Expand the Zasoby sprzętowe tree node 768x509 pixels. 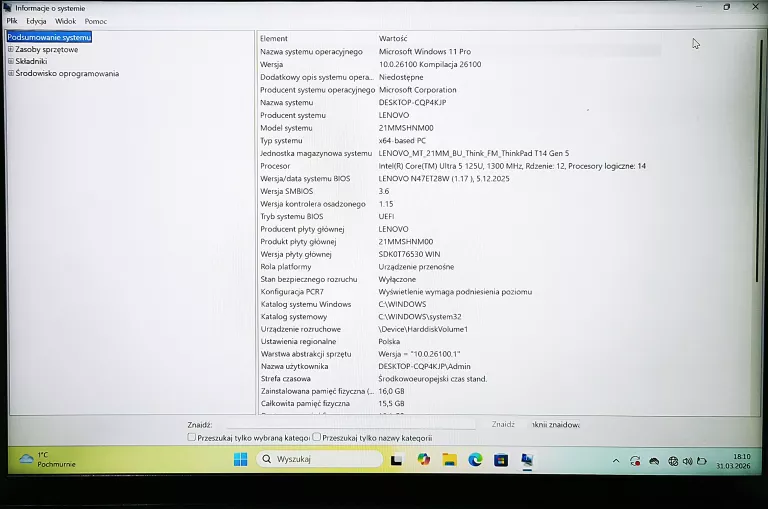(10, 49)
